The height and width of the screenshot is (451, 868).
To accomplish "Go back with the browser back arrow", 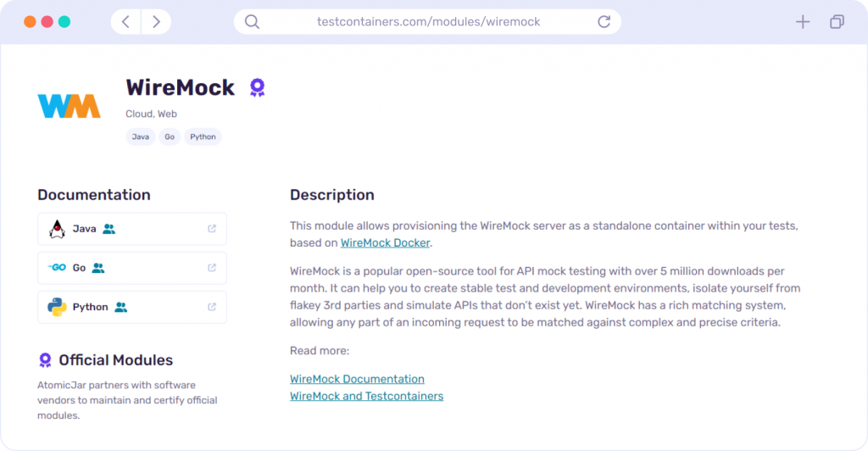I will 126,22.
